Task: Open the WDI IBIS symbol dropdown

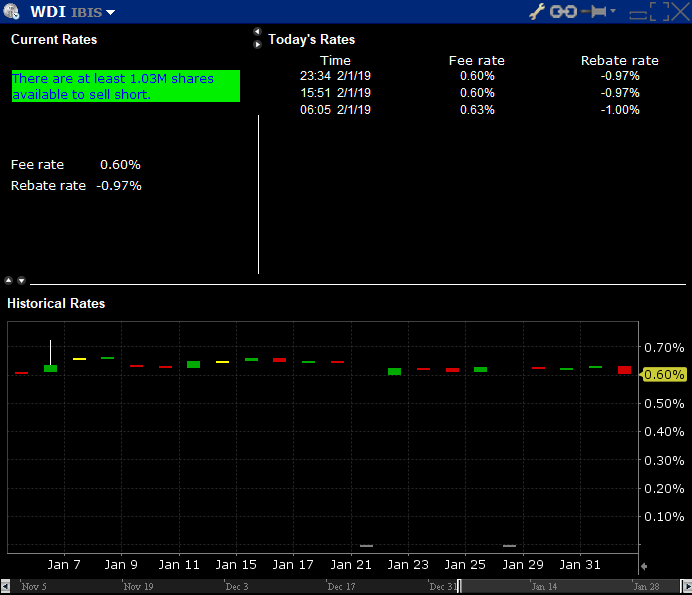Action: click(x=110, y=13)
